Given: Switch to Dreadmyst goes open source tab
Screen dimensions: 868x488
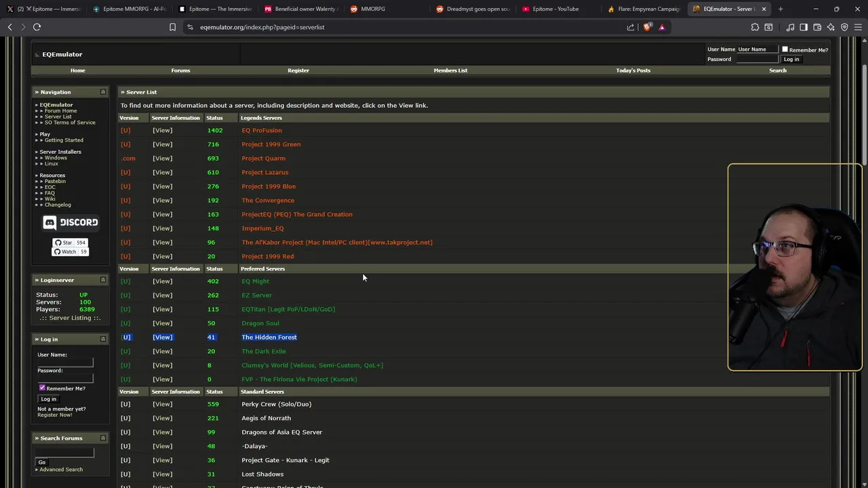Looking at the screenshot, I should click(472, 9).
